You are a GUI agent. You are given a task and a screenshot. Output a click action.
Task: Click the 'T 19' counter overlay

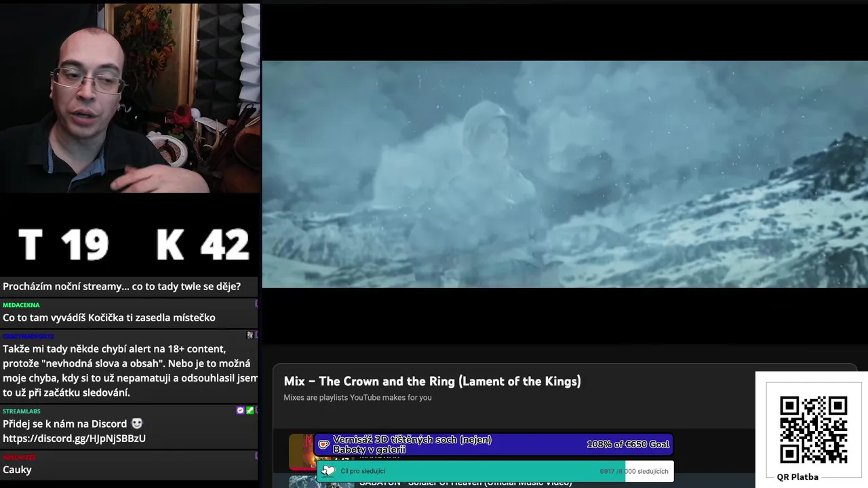[63, 245]
